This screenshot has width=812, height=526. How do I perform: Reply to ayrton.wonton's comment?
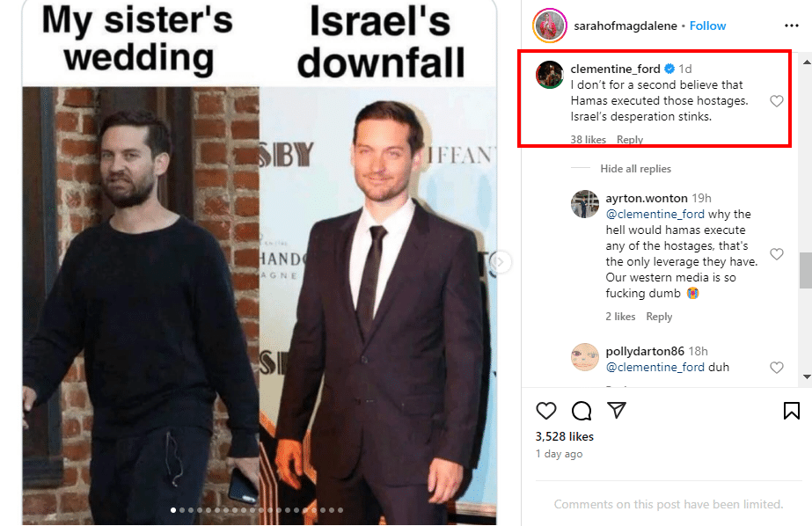(x=659, y=317)
